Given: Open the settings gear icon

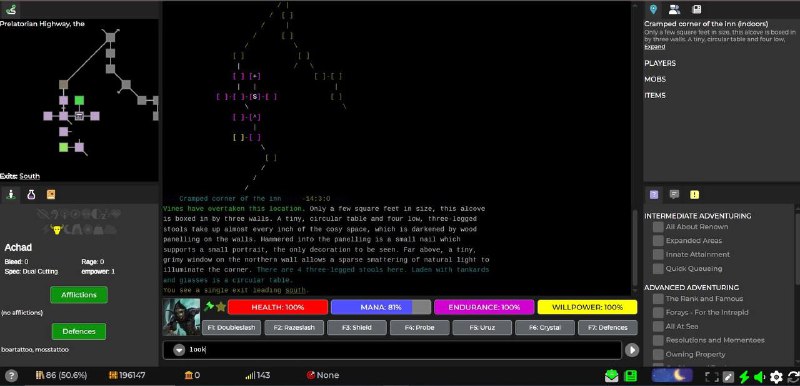Looking at the screenshot, I should point(776,377).
